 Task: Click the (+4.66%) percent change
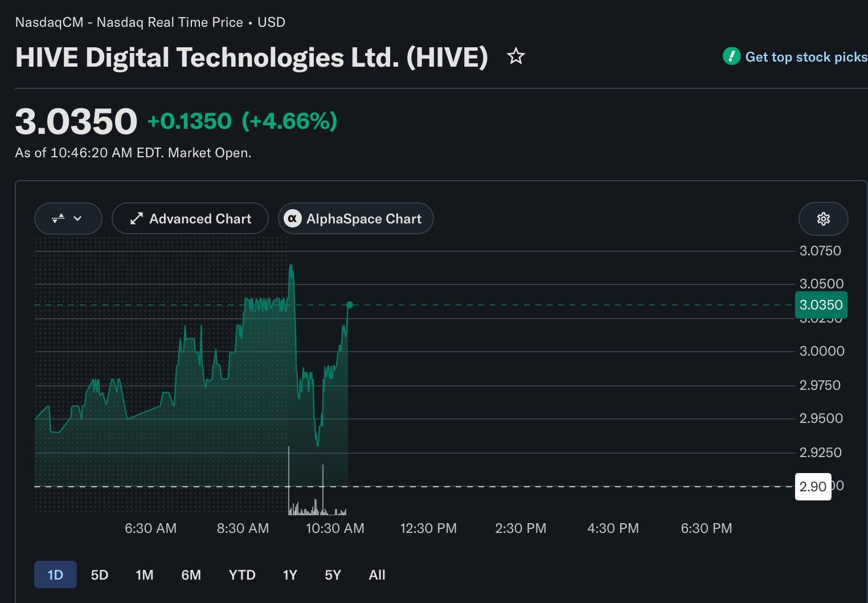click(289, 121)
